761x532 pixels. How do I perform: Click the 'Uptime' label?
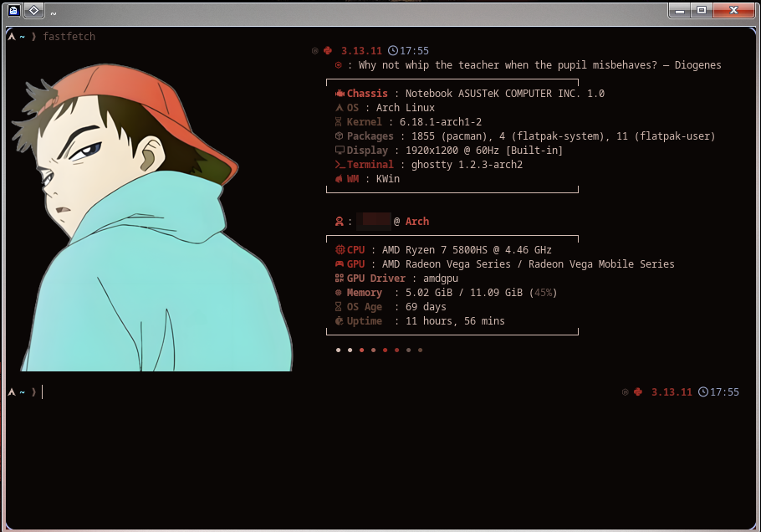pyautogui.click(x=365, y=321)
